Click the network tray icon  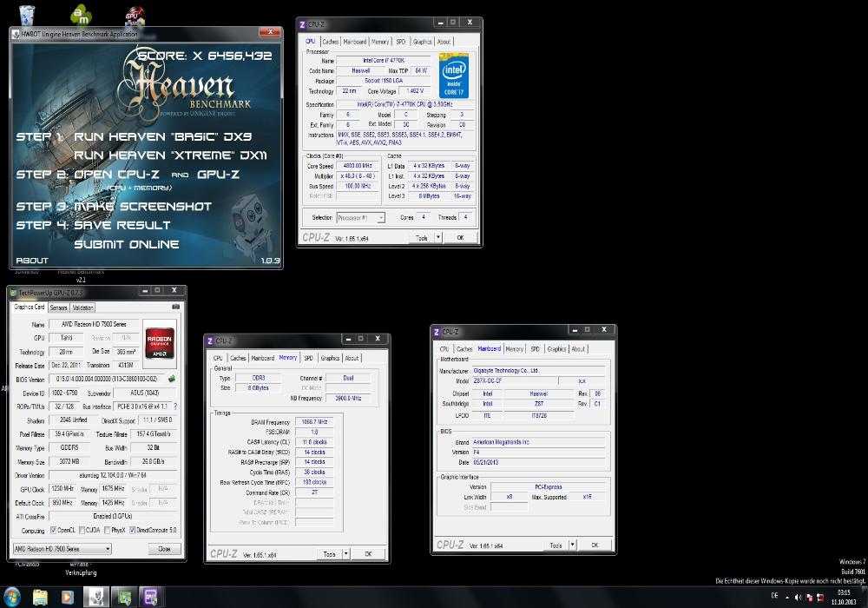[820, 598]
